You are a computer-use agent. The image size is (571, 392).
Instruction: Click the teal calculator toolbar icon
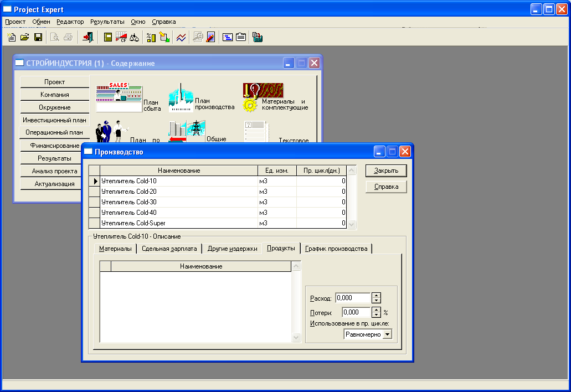pos(258,37)
